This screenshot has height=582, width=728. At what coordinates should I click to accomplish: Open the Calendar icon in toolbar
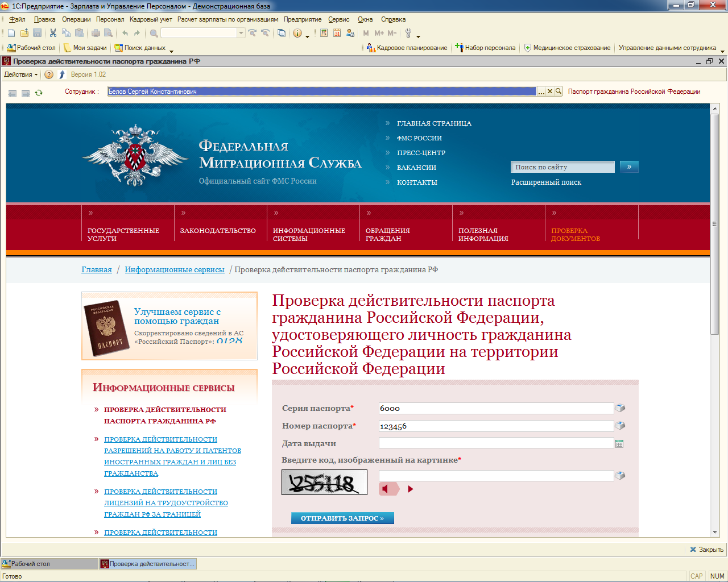point(337,34)
